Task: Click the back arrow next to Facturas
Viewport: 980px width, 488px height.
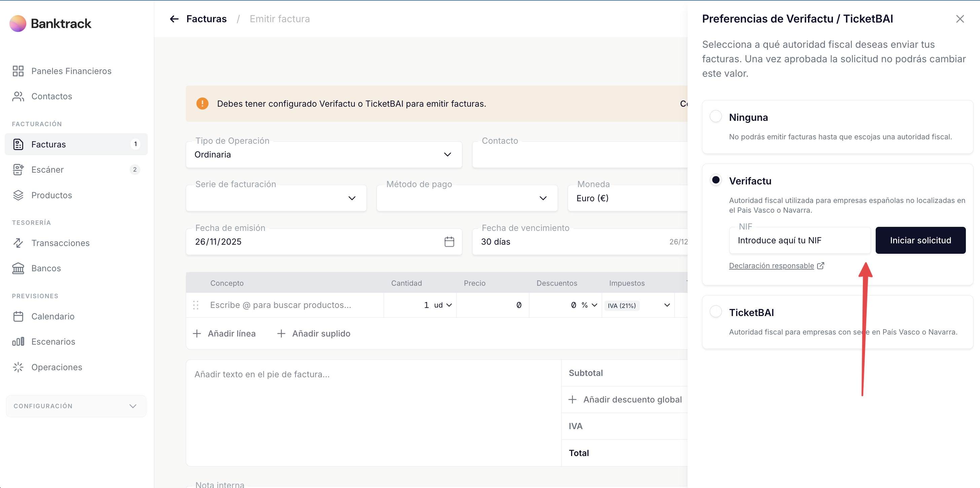Action: pos(174,19)
